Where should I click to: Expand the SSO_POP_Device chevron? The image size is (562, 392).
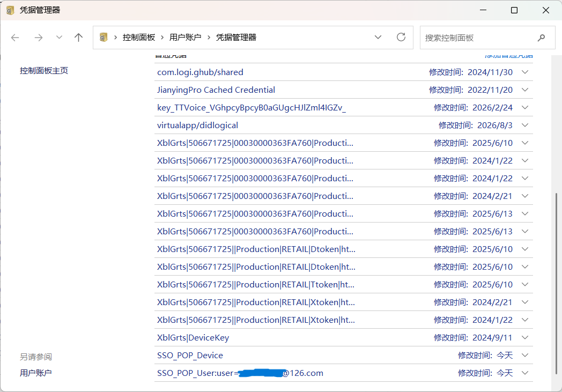coord(524,355)
